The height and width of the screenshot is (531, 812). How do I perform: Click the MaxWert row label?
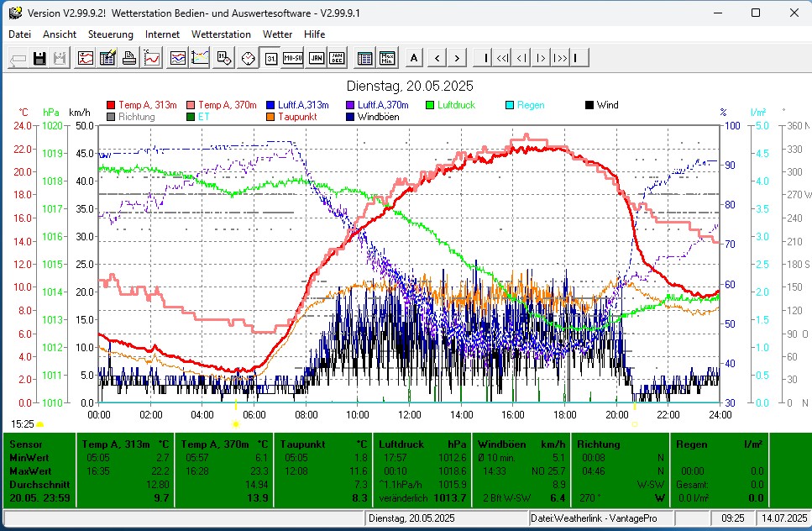[x=30, y=471]
